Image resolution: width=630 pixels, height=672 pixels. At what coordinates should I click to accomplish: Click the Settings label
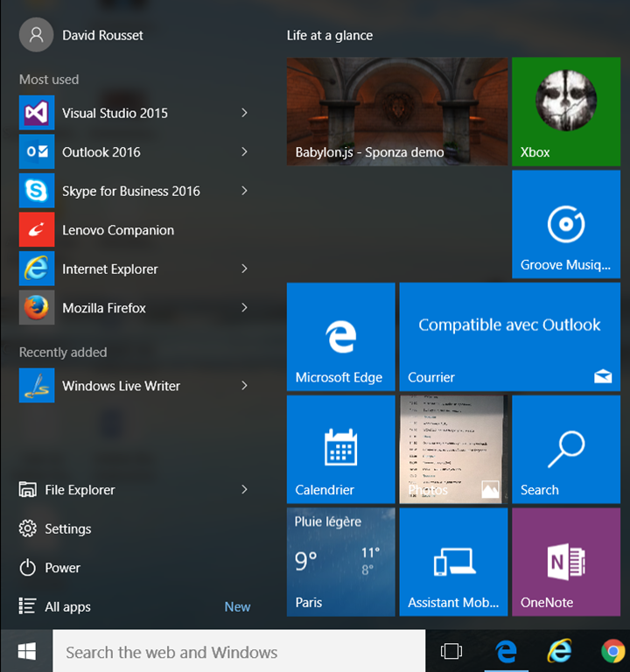pyautogui.click(x=68, y=528)
